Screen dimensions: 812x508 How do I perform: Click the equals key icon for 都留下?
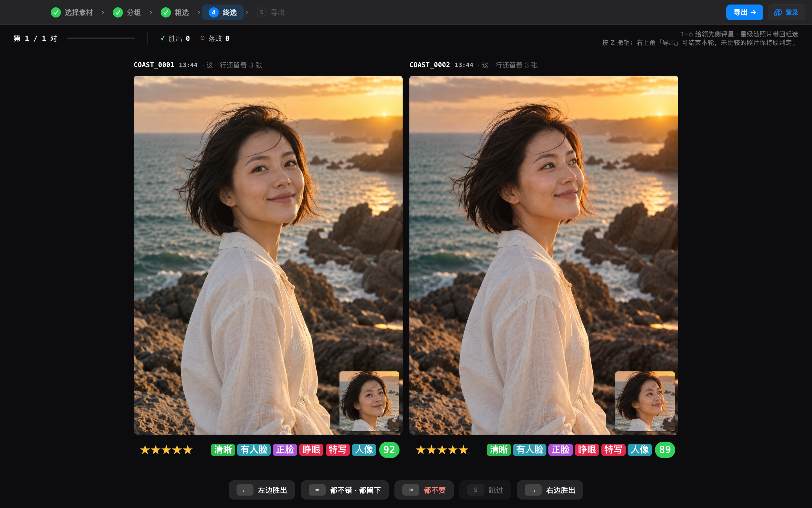(317, 490)
